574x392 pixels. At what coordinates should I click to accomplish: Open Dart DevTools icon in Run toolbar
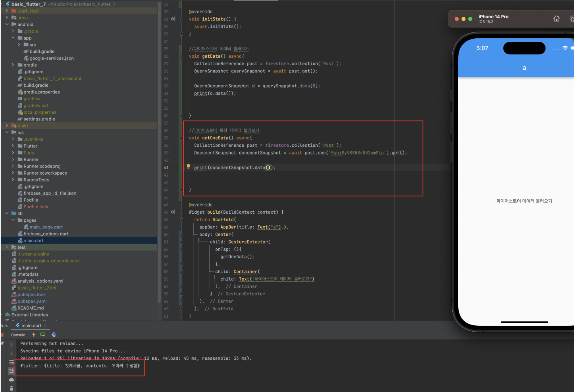54,335
